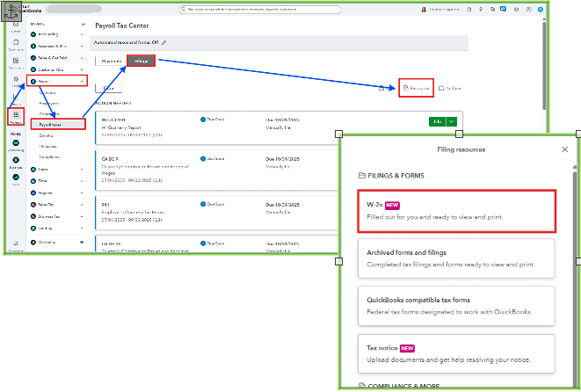Click the main page vertical scrollbar

tap(544, 67)
